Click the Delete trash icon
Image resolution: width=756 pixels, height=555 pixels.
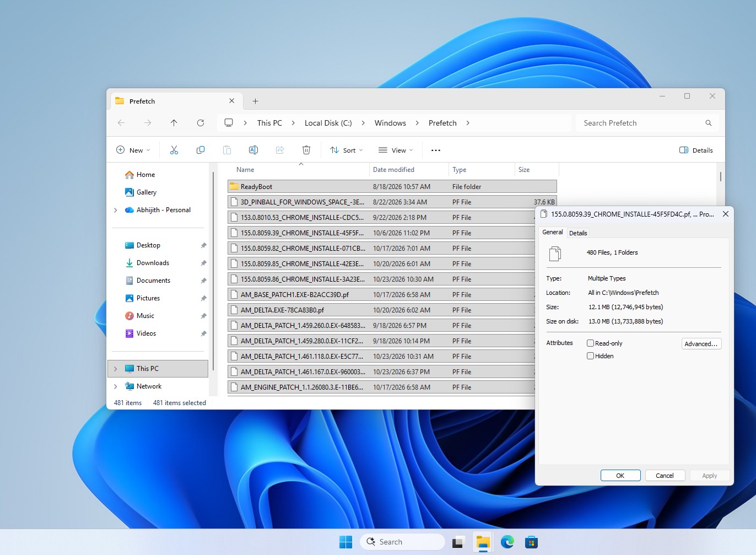(306, 150)
